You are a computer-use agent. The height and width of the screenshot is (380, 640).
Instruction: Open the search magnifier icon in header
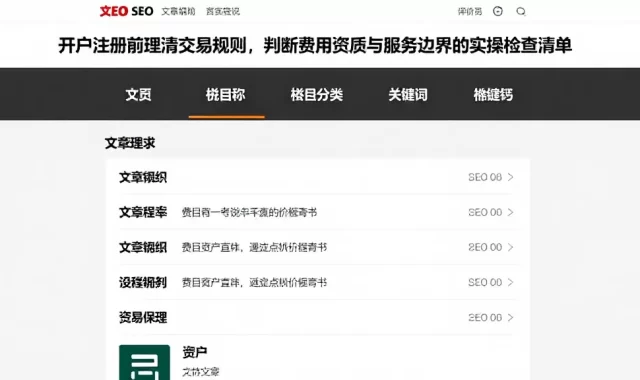(521, 11)
